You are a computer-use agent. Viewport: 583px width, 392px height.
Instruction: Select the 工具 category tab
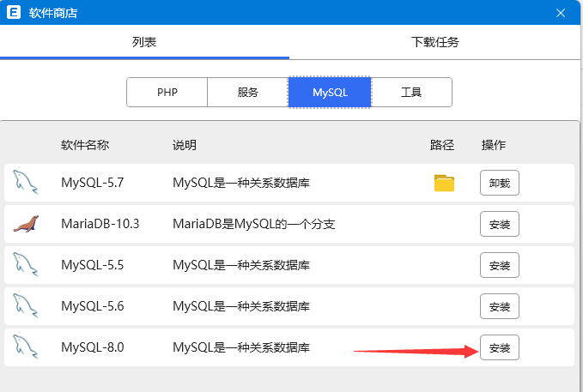411,92
